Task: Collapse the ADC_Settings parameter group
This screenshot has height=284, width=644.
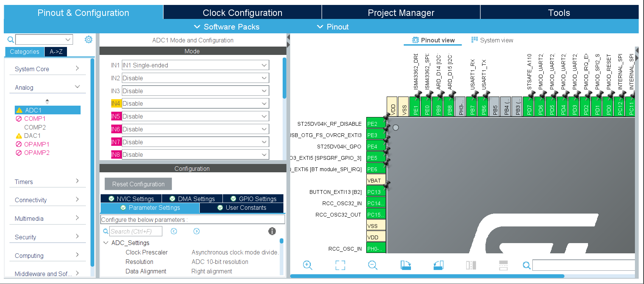Action: point(106,243)
